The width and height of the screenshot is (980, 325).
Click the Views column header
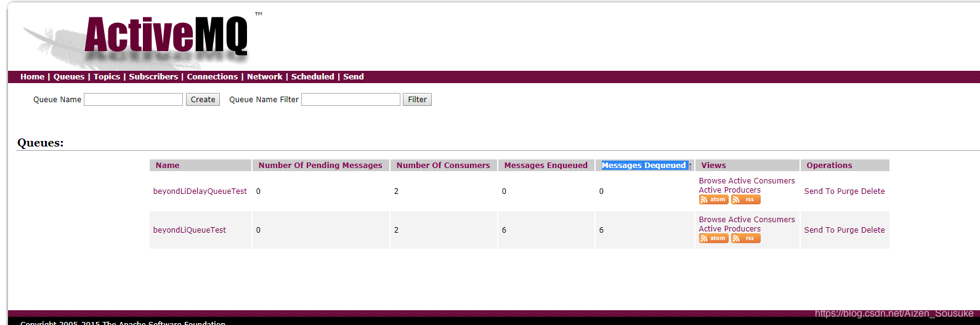[713, 166]
